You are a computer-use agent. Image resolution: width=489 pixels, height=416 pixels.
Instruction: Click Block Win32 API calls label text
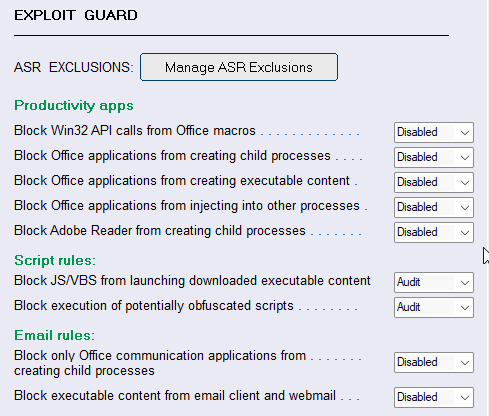[x=135, y=131]
